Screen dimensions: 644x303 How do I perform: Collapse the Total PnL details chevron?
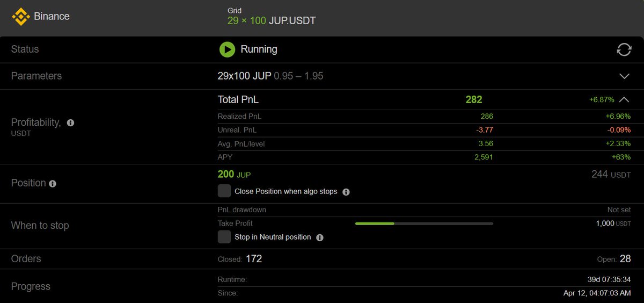[624, 99]
